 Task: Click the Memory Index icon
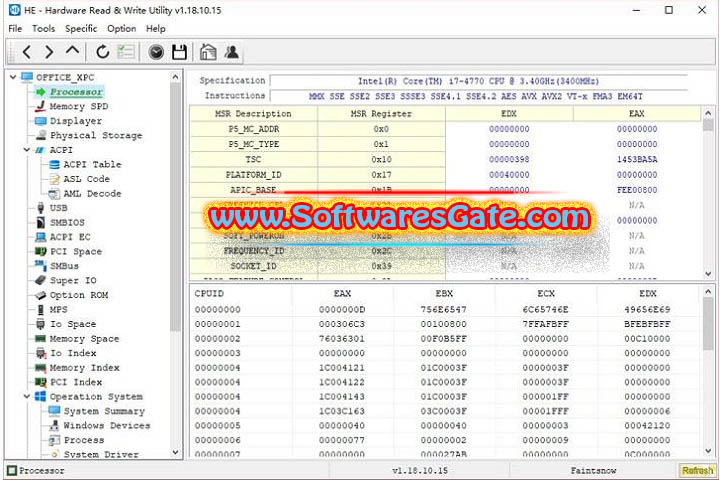41,367
